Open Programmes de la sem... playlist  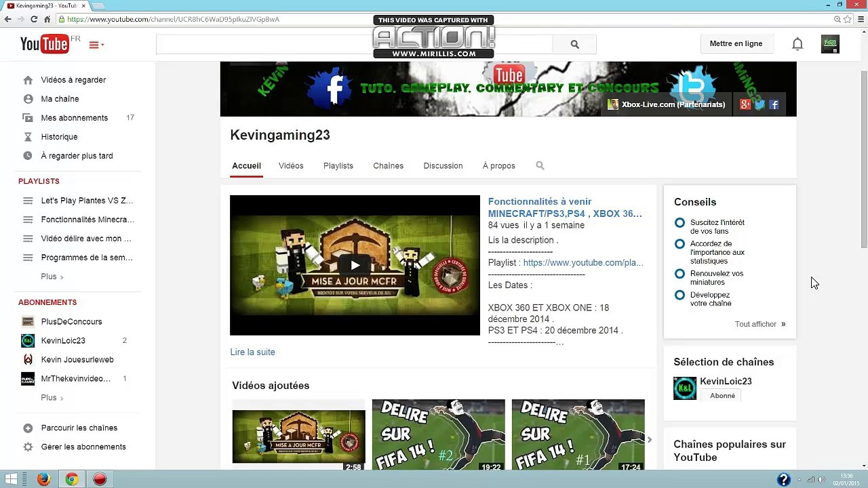coord(87,258)
